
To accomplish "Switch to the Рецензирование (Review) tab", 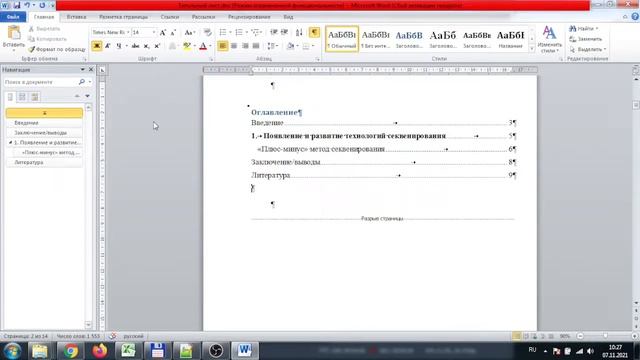I will pyautogui.click(x=249, y=17).
